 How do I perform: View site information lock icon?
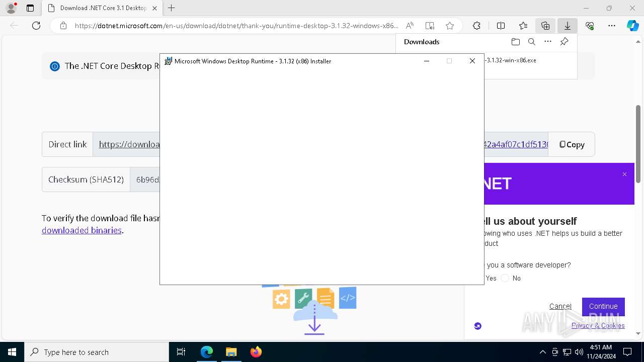pos(63,26)
